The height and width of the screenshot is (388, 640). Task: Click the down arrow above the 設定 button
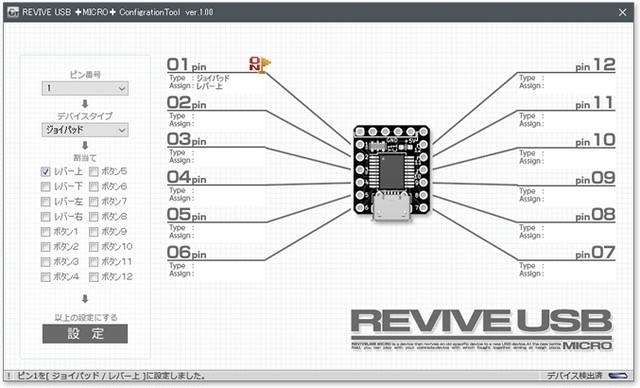click(x=85, y=299)
